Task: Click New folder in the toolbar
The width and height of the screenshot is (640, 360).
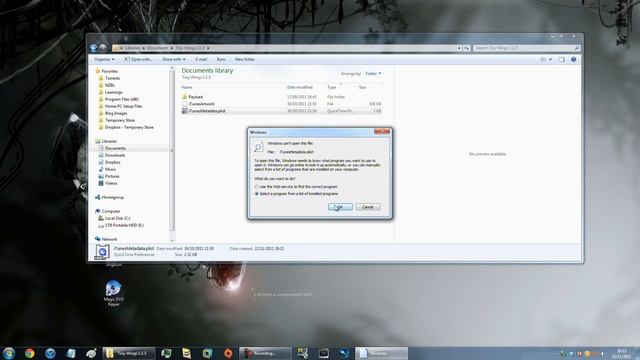Action: click(244, 59)
